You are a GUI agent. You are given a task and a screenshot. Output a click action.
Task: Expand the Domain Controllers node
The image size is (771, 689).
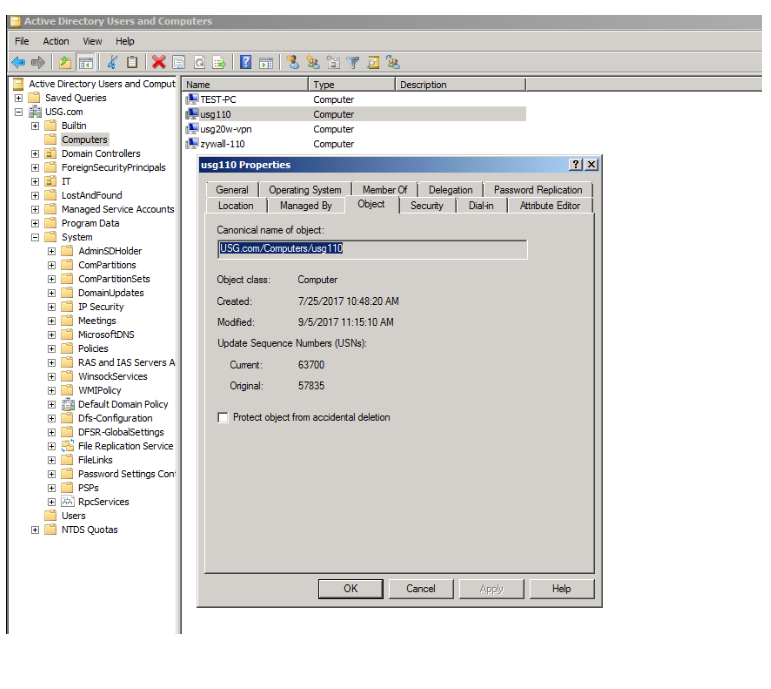point(35,154)
